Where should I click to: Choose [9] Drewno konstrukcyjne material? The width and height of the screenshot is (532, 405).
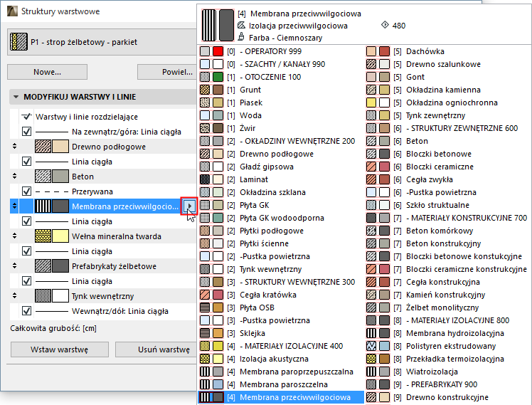click(448, 397)
